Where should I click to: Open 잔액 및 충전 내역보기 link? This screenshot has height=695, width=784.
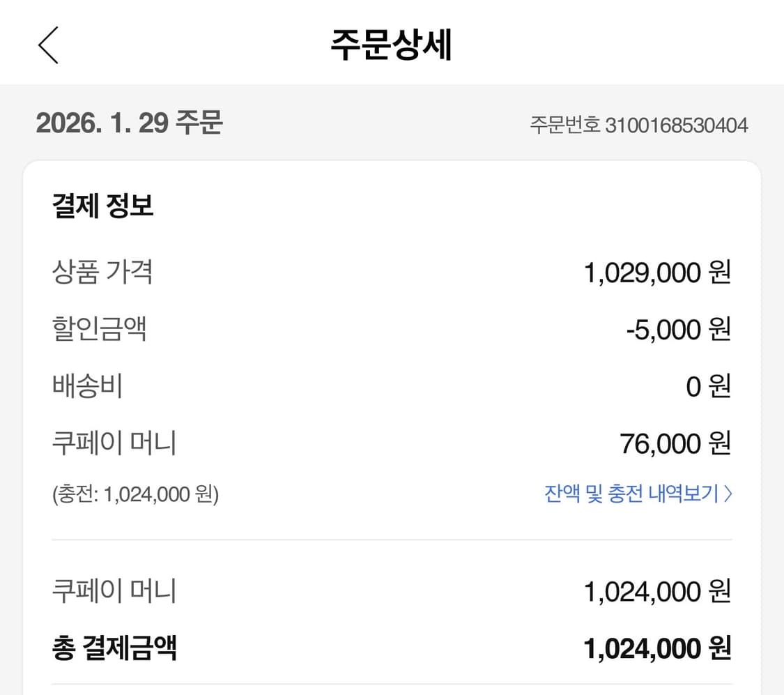631,494
